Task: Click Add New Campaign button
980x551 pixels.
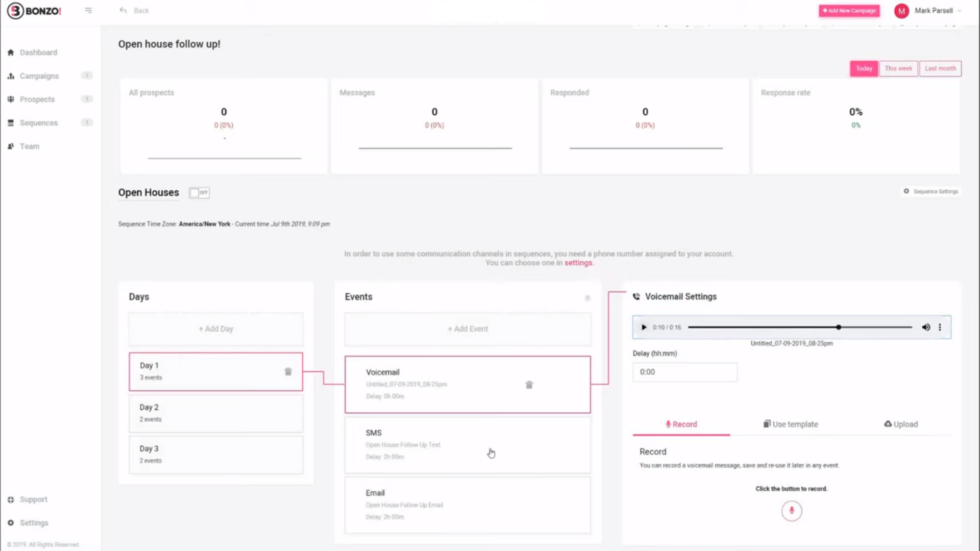Action: [x=849, y=11]
